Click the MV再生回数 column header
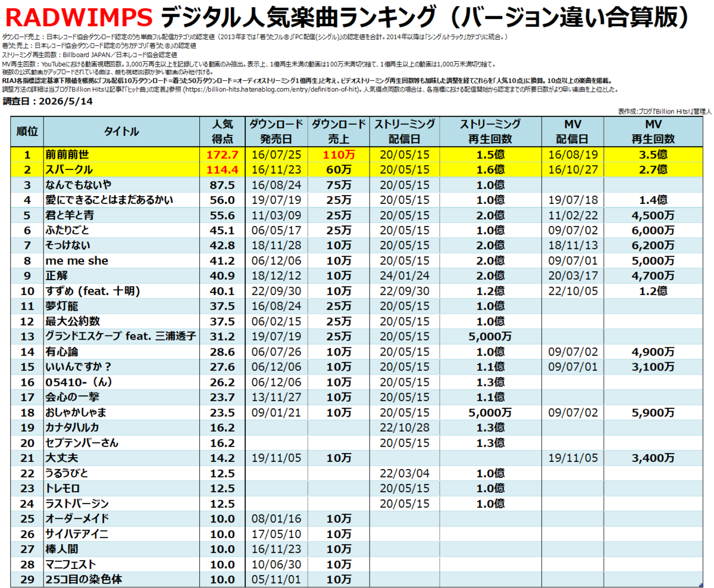 (x=653, y=131)
